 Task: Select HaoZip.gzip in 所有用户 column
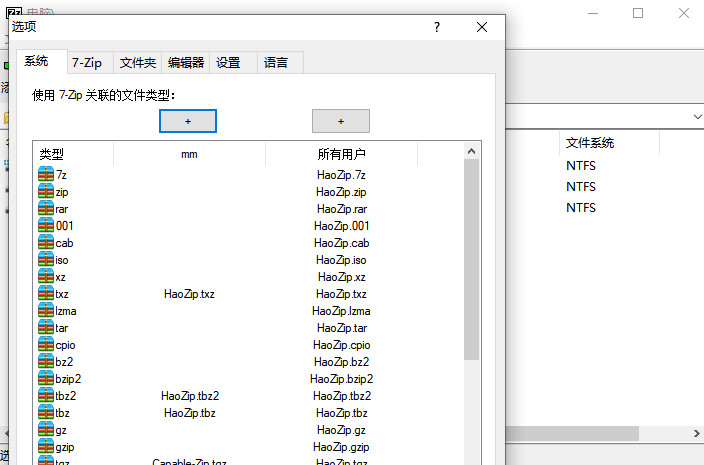click(x=341, y=447)
